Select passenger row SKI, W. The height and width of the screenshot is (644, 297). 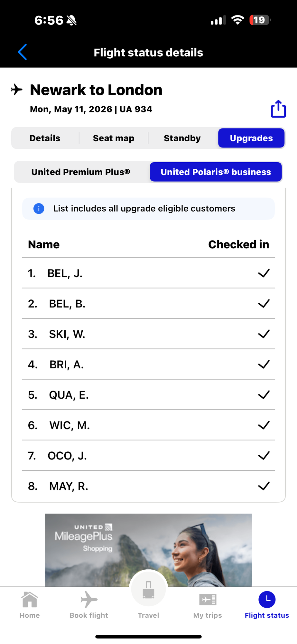pos(148,334)
